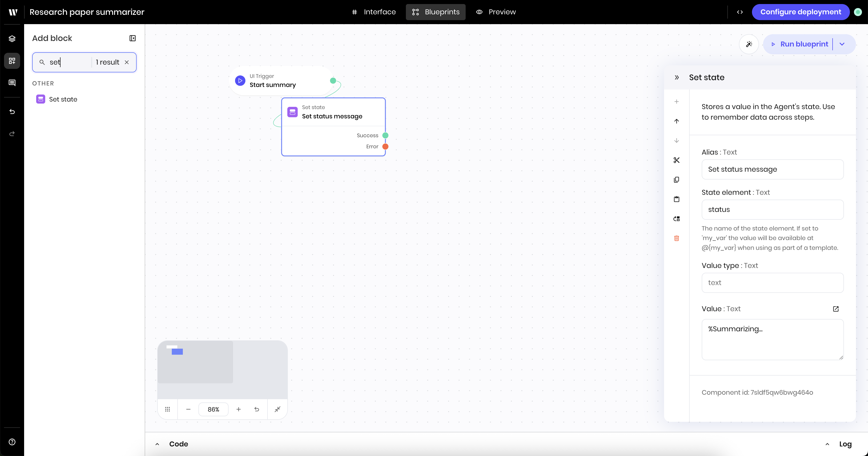This screenshot has width=868, height=456.
Task: Click the red delete trash icon
Action: (x=676, y=239)
